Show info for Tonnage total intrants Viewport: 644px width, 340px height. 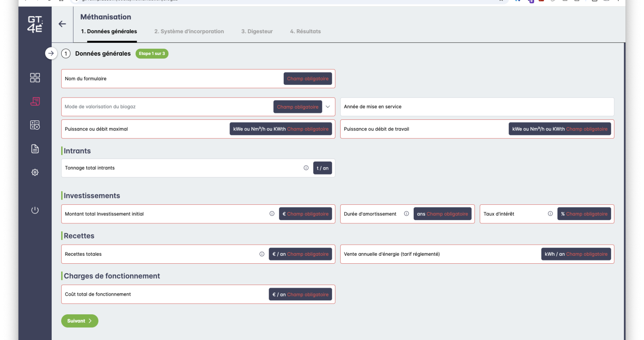click(306, 168)
